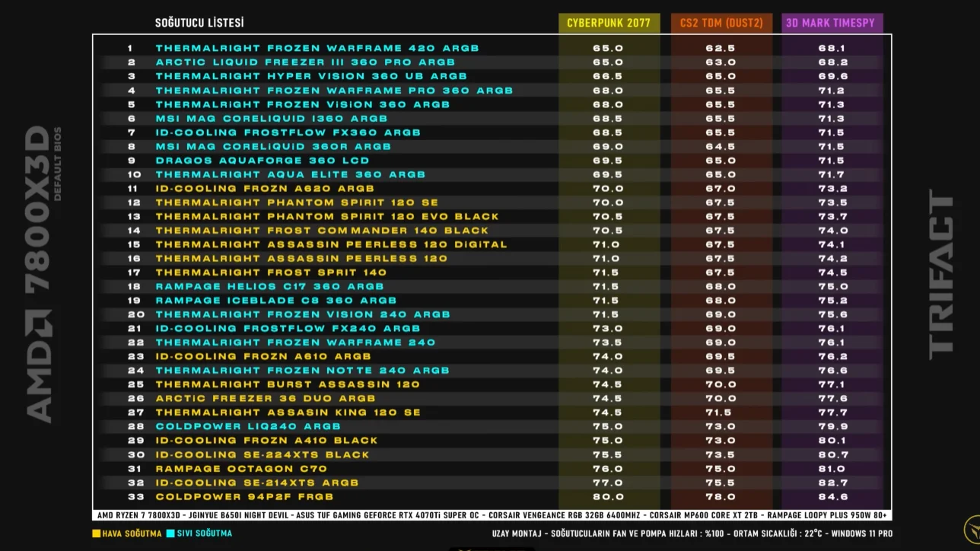Select Rampage Helios C17 360 ARGB
The image size is (980, 551).
click(x=269, y=286)
